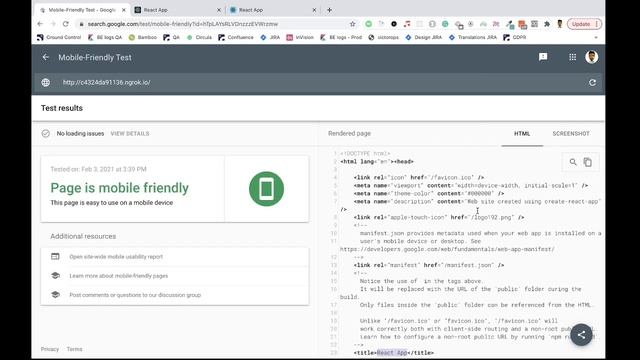Click the Tested on Feb 3, 2021 timestamp
Viewport: 640px width, 360px height.
pyautogui.click(x=98, y=169)
